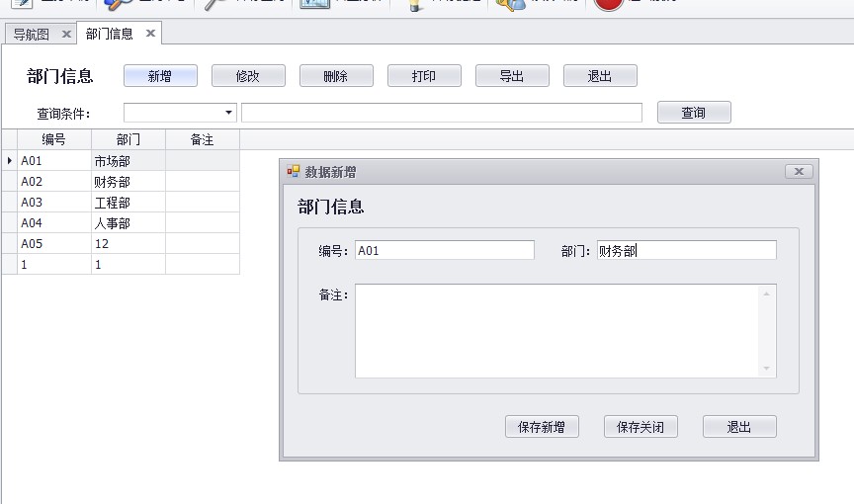Sort by the 编号 column header
Image resolution: width=854 pixels, height=504 pixels.
(x=54, y=140)
